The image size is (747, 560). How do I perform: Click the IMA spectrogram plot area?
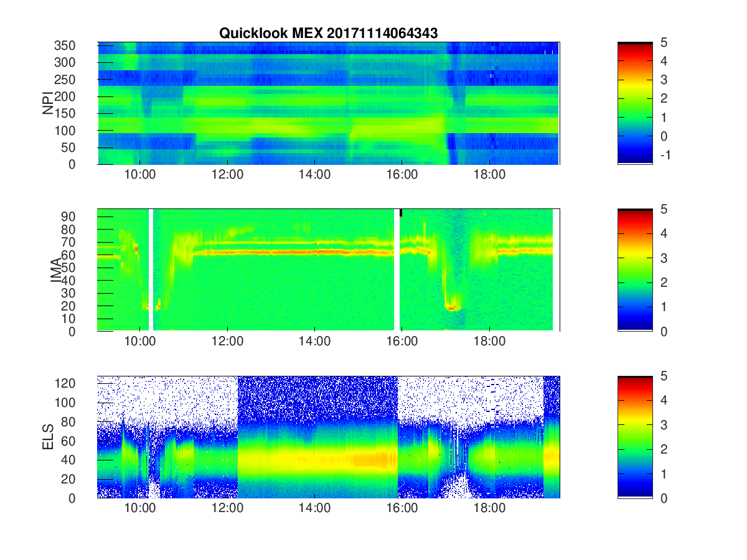pyautogui.click(x=329, y=270)
